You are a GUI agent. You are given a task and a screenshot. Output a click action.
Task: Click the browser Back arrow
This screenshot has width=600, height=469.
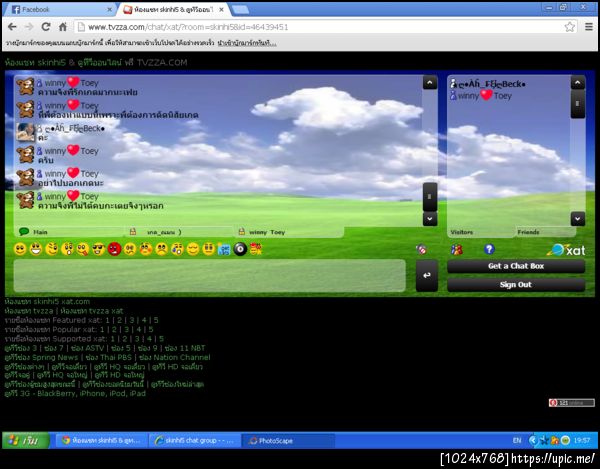click(12, 27)
